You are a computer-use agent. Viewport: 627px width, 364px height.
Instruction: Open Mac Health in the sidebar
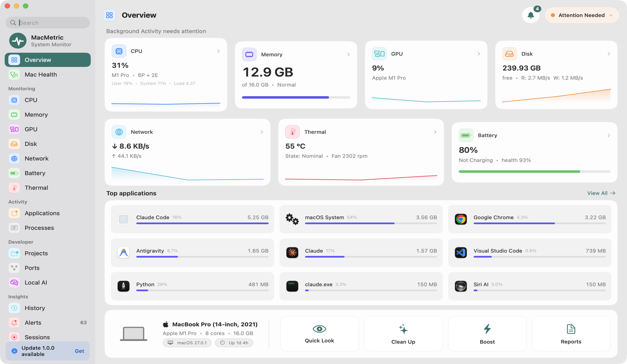pos(48,74)
